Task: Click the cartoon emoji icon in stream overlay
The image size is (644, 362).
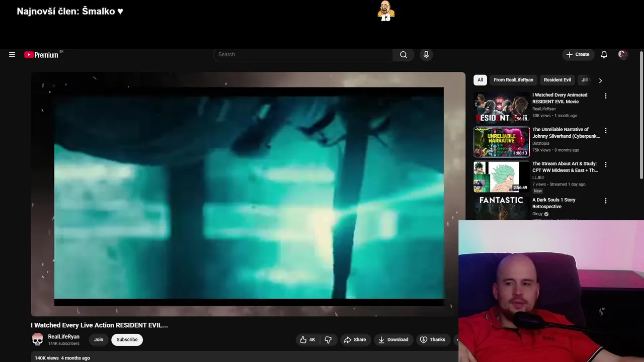Action: [385, 11]
